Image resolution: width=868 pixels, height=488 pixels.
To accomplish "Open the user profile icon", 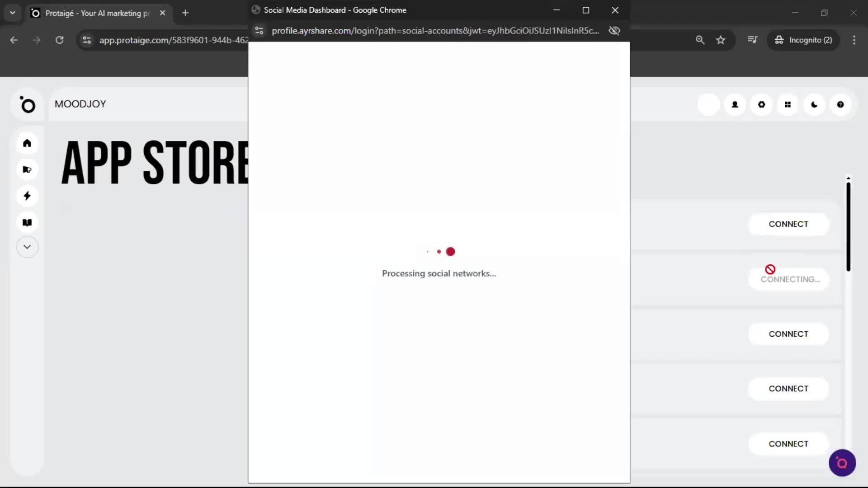I will pyautogui.click(x=735, y=104).
